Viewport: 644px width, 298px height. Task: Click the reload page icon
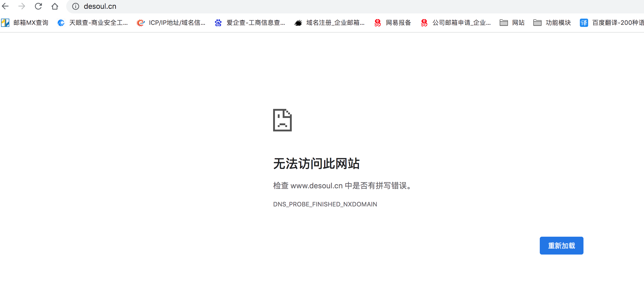coord(38,6)
